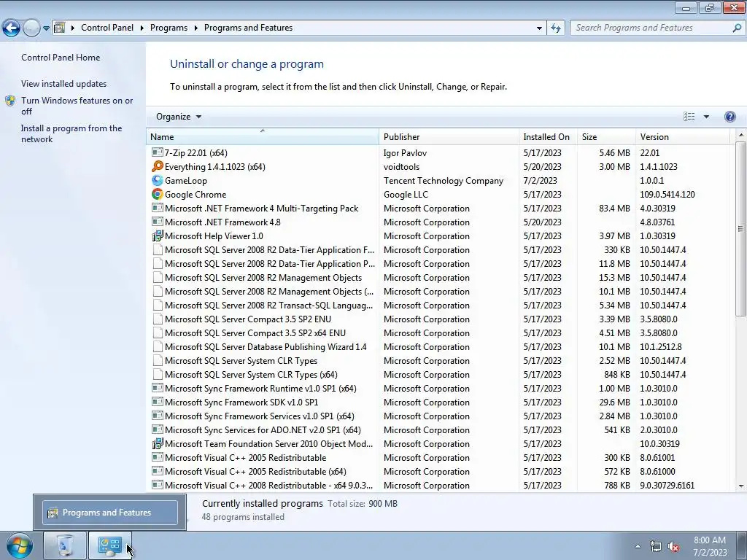Open Control Panel Home link
Image resolution: width=747 pixels, height=560 pixels.
[61, 57]
